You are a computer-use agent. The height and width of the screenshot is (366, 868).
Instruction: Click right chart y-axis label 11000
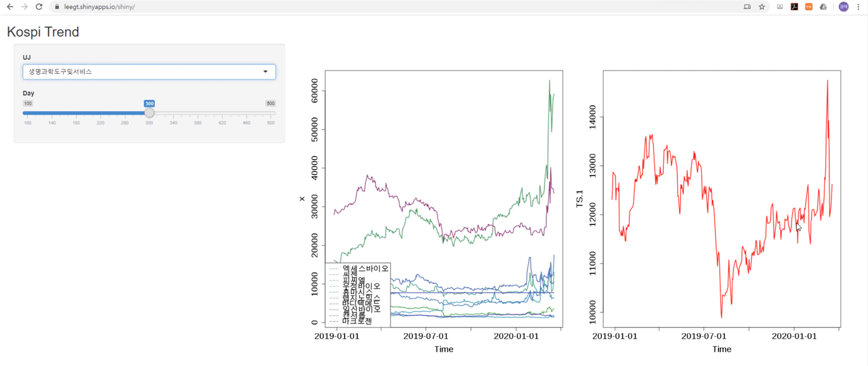pos(594,264)
